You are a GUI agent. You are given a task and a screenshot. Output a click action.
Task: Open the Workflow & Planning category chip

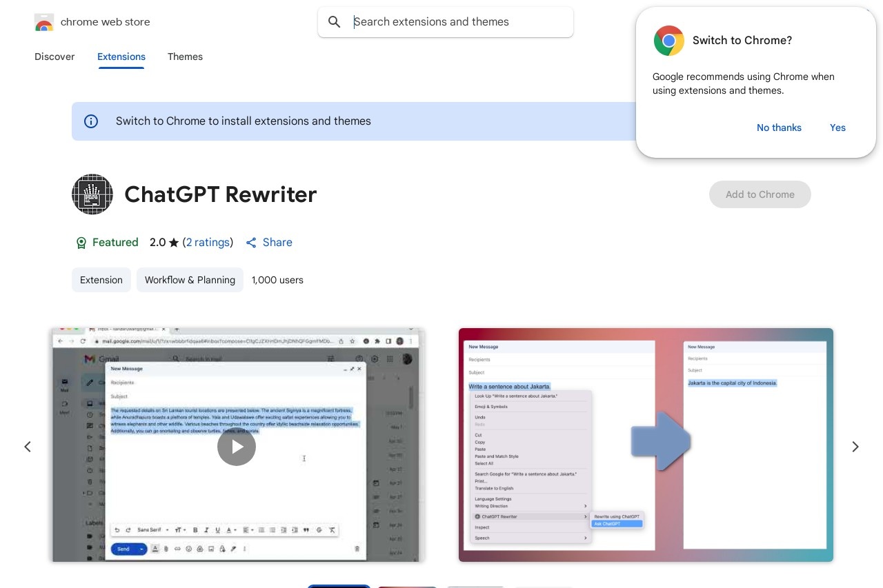click(190, 280)
